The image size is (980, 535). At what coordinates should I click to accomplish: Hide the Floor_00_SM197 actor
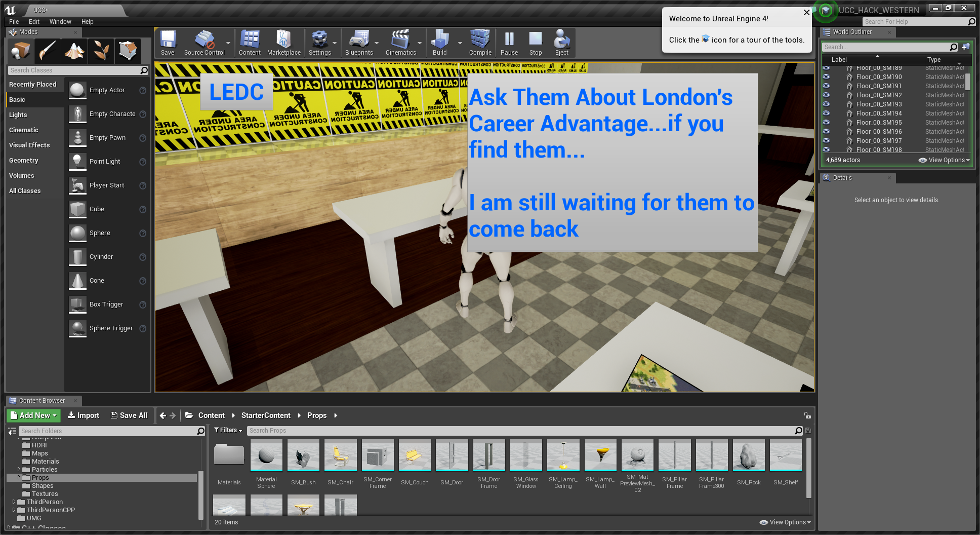click(x=826, y=141)
